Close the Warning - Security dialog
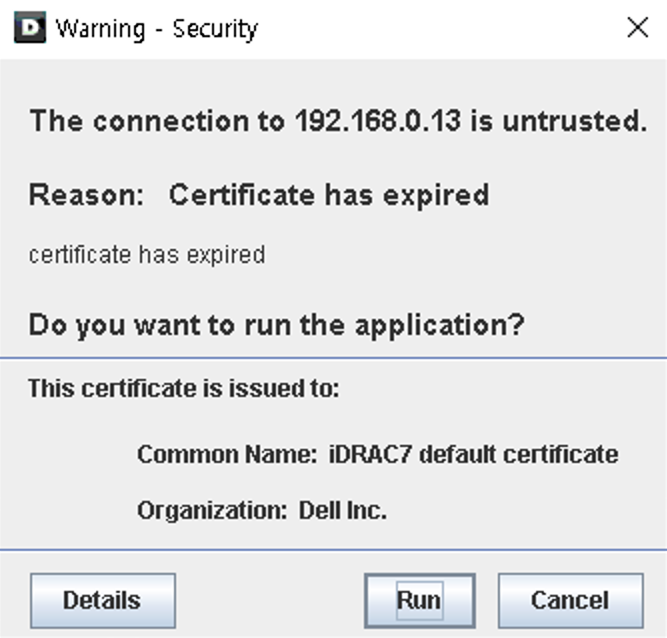 coord(638,28)
